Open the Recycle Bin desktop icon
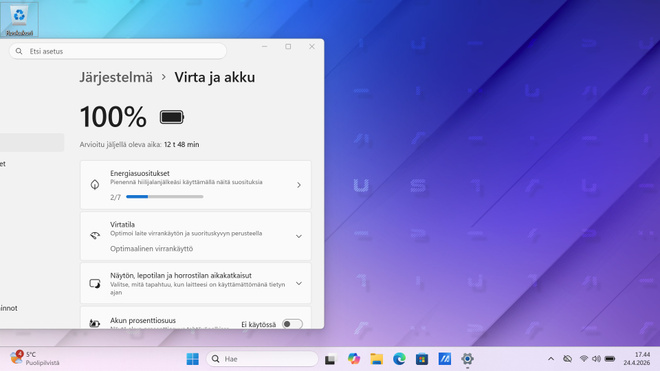 coord(19,19)
